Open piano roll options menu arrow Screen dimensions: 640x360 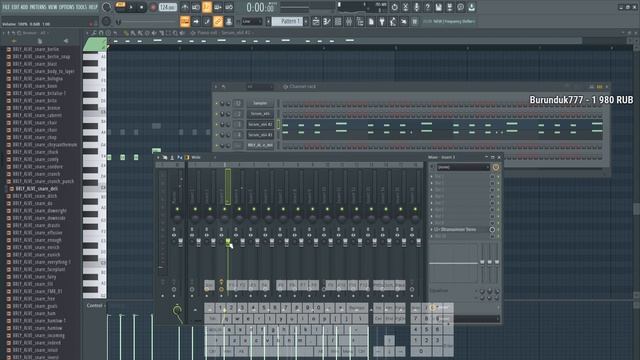point(87,33)
